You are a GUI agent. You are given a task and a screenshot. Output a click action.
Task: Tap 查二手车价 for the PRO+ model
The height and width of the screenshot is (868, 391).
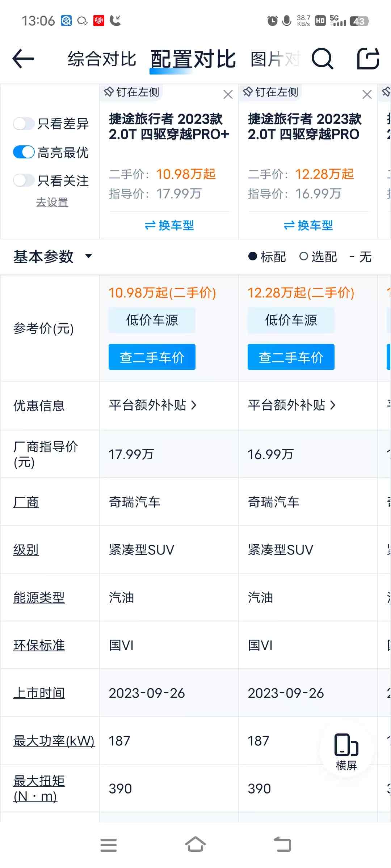tap(152, 357)
